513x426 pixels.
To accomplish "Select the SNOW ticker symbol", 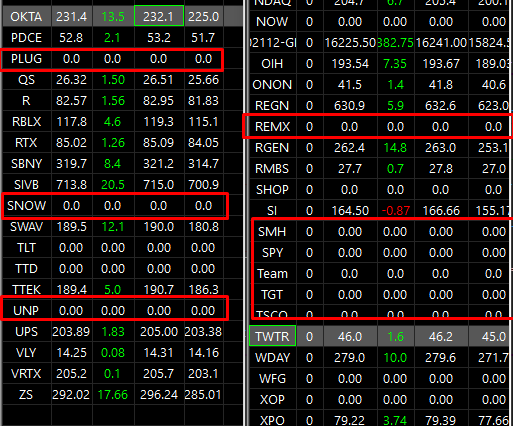I will 26,206.
